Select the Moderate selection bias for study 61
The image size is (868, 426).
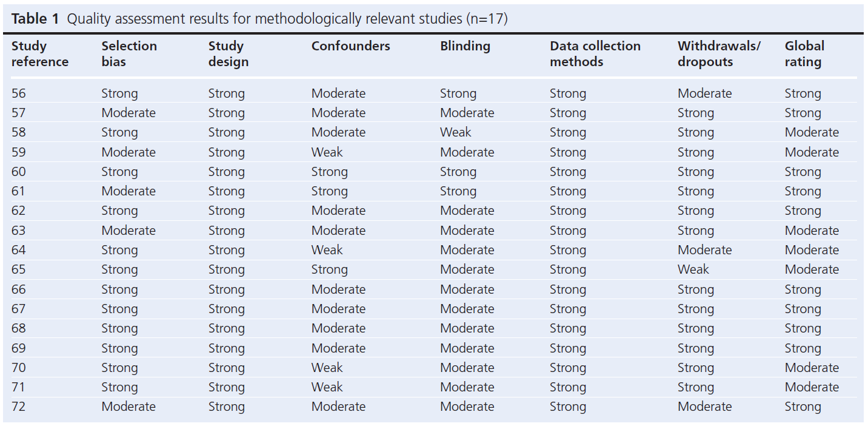click(129, 191)
